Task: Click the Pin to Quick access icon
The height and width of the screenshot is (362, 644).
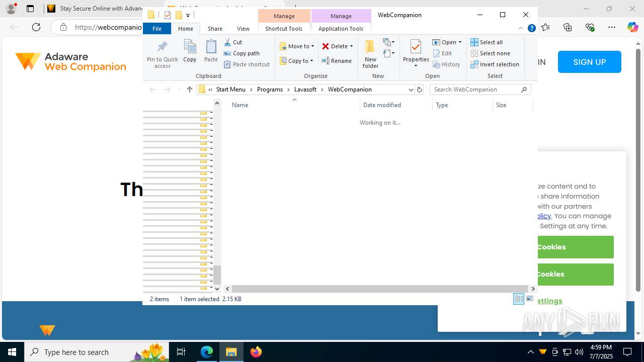Action: 162,54
